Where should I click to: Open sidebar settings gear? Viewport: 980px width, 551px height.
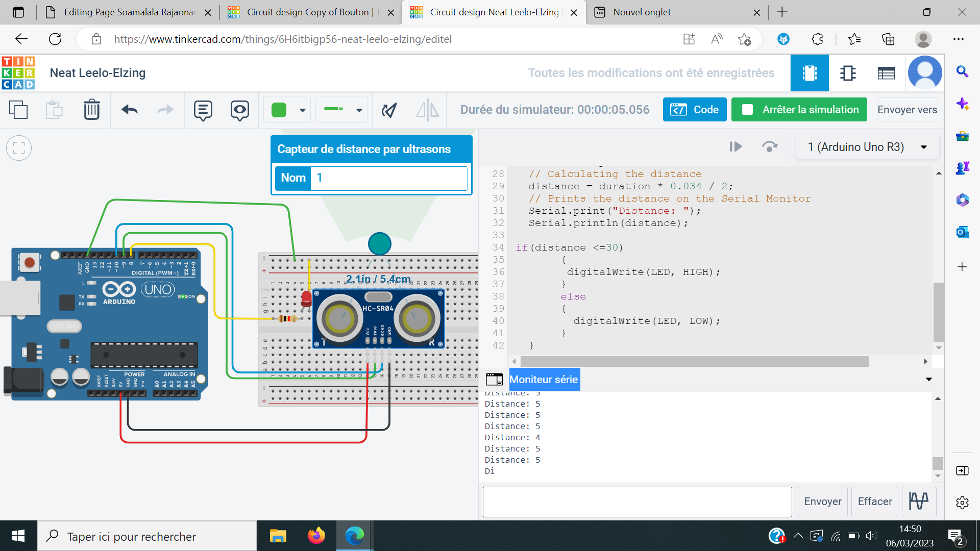point(962,503)
